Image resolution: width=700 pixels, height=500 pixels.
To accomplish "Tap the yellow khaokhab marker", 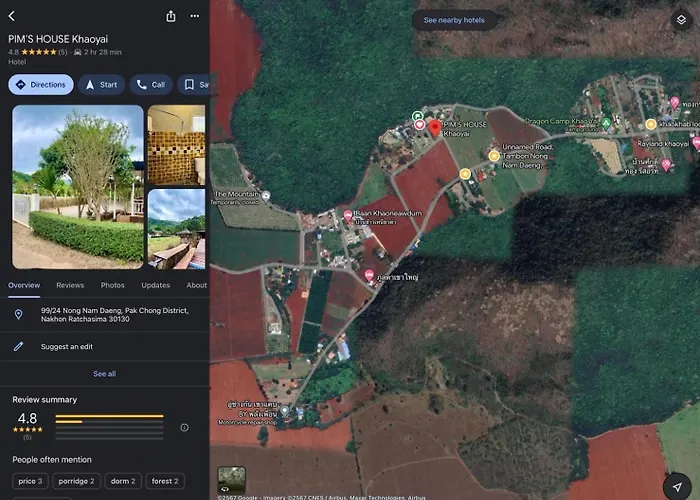I will point(650,124).
